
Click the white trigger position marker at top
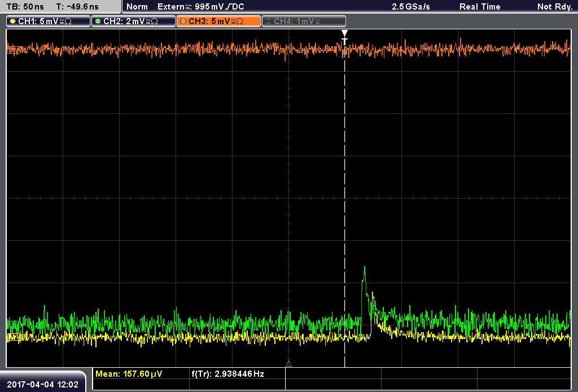pyautogui.click(x=344, y=37)
